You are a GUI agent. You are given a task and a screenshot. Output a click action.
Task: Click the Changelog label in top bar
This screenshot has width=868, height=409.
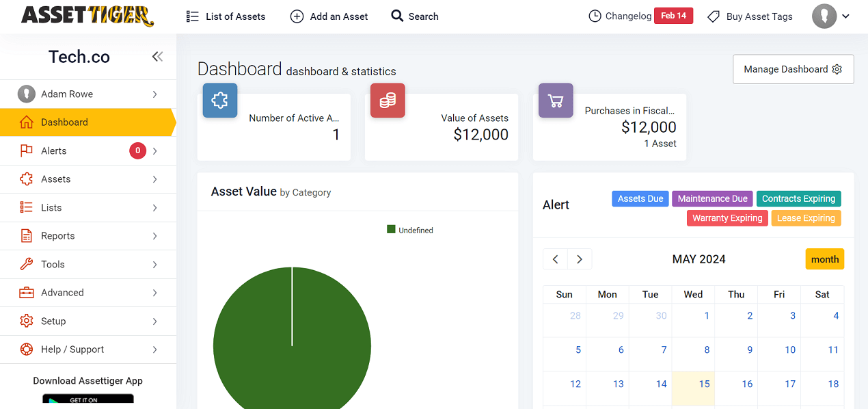point(629,16)
